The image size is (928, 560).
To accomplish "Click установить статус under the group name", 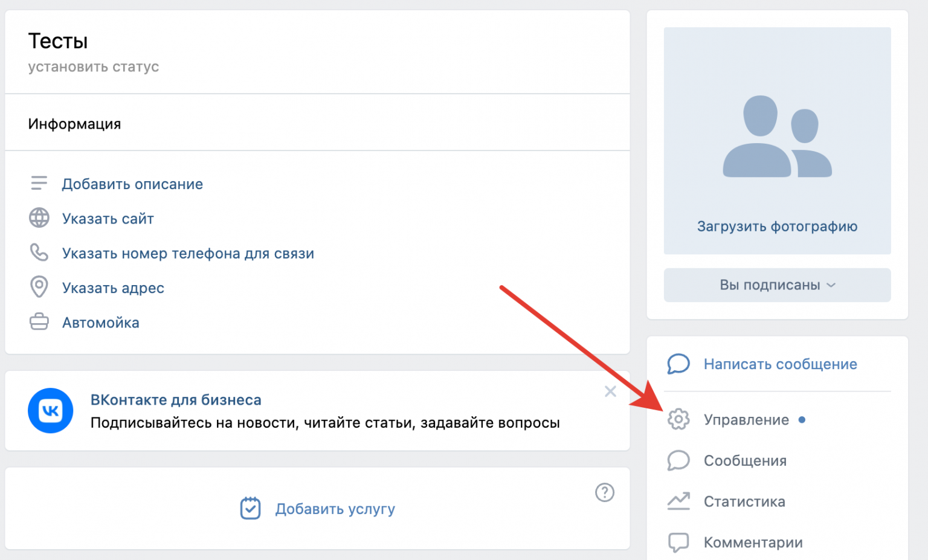I will point(94,67).
